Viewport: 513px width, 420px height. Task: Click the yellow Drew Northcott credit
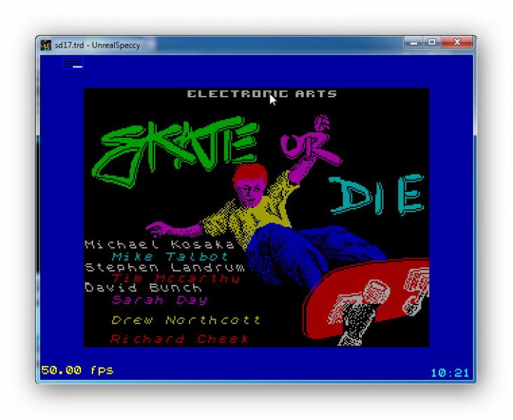[185, 321]
